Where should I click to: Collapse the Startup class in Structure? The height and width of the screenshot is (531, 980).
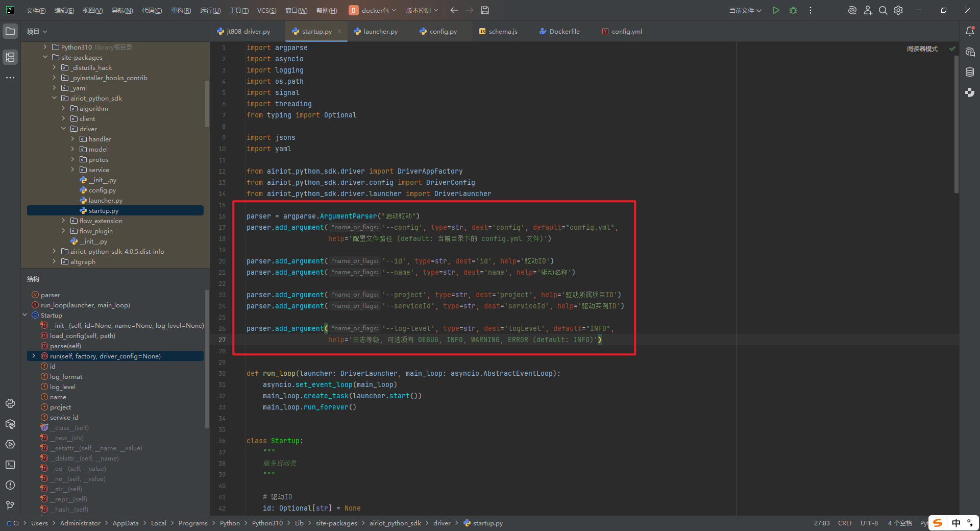24,315
